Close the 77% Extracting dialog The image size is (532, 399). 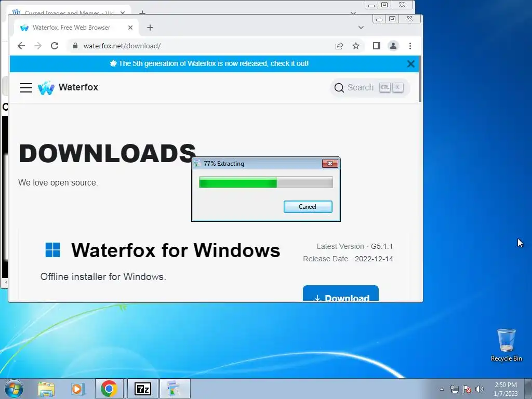tap(330, 164)
